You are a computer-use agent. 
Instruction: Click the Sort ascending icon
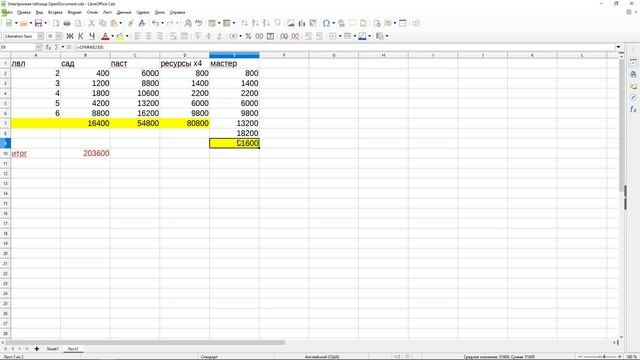pos(255,23)
